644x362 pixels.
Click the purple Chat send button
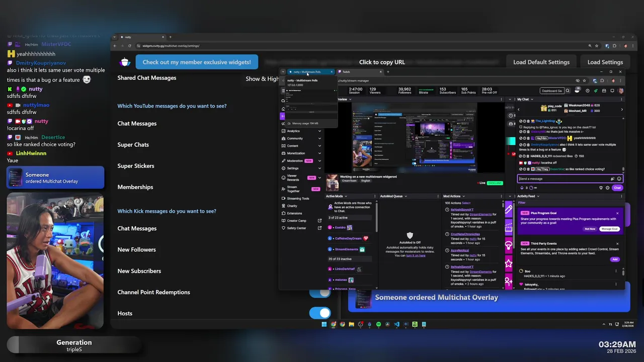617,188
